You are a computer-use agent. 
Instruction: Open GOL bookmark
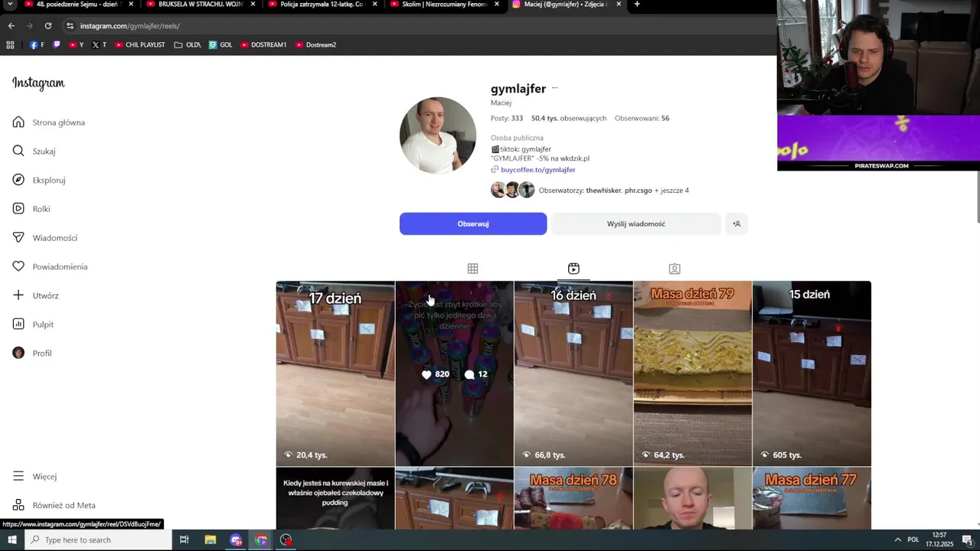[x=220, y=45]
